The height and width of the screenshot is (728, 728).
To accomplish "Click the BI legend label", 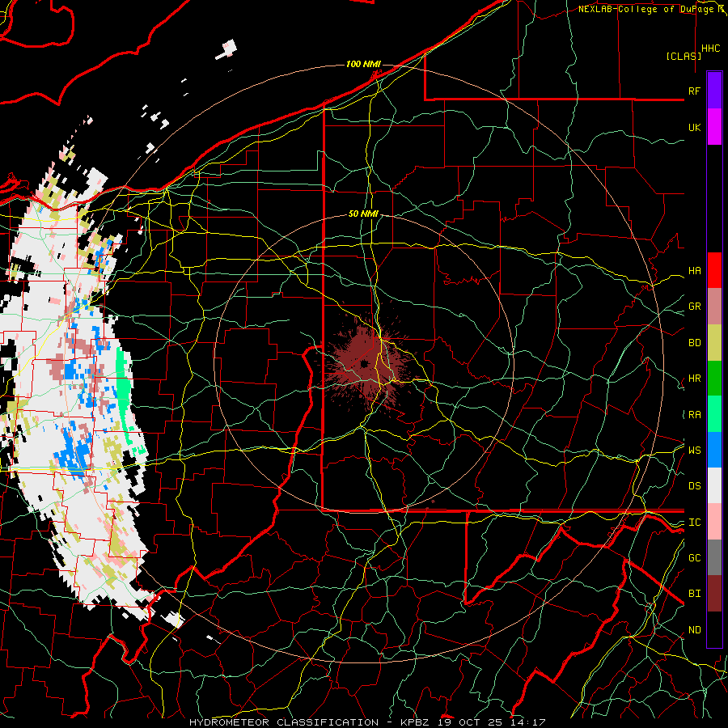I will click(694, 594).
